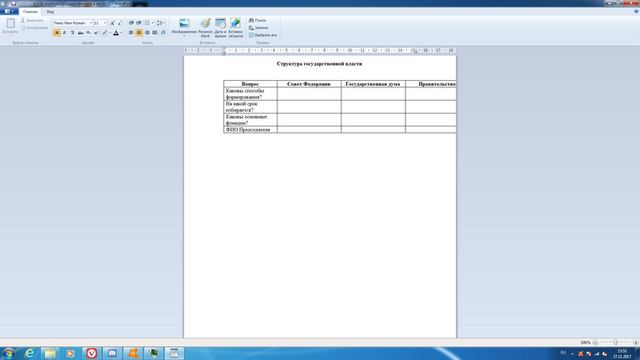This screenshot has width=640, height=360.
Task: Open Internet Explorer from the taskbar
Action: [x=29, y=353]
